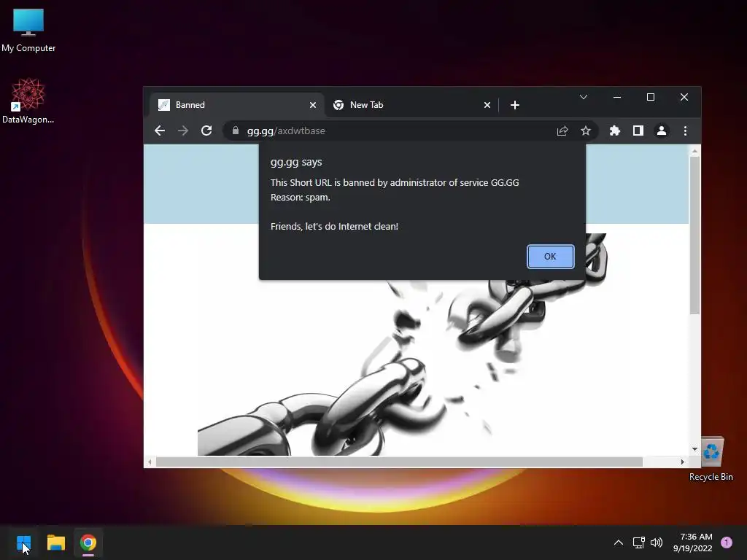Toggle the Chrome side panel icon

tap(638, 131)
